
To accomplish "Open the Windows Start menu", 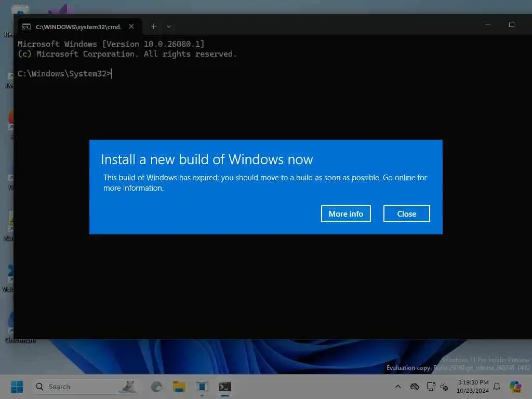I will coord(17,387).
